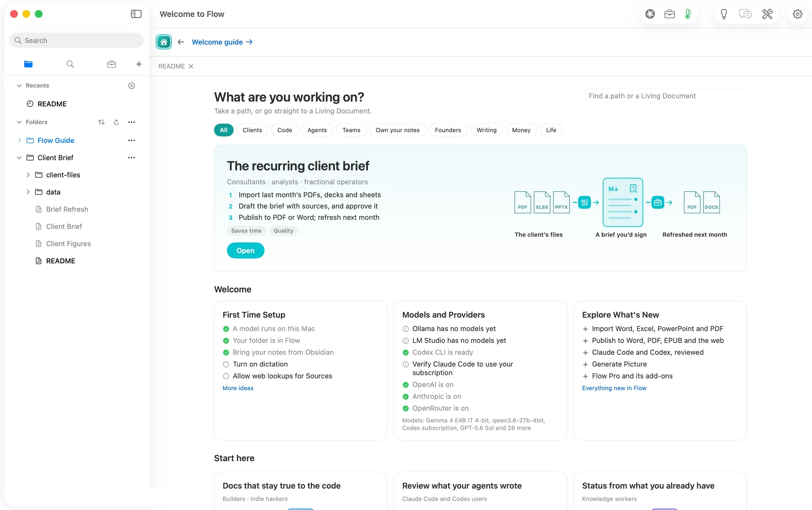Open the chat bubbles icon
Image resolution: width=812 pixels, height=510 pixels.
745,14
